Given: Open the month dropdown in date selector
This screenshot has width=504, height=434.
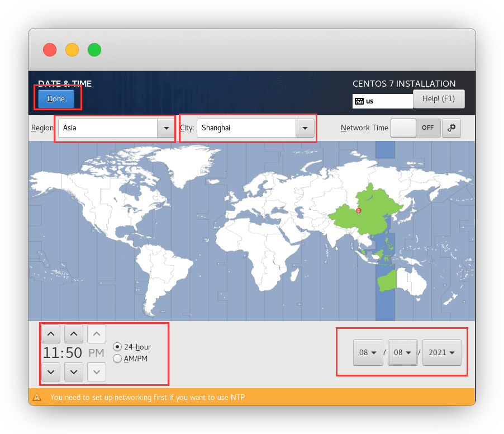Looking at the screenshot, I should 368,352.
